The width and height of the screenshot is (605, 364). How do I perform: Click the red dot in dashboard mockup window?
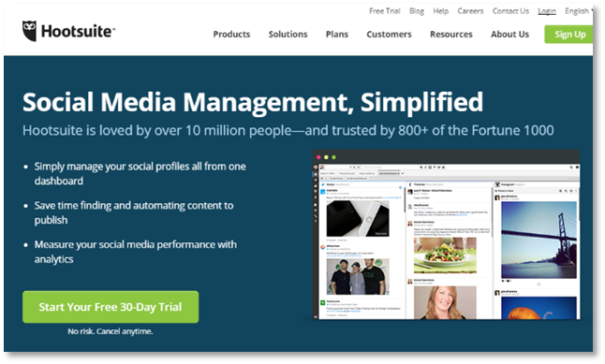[318, 157]
